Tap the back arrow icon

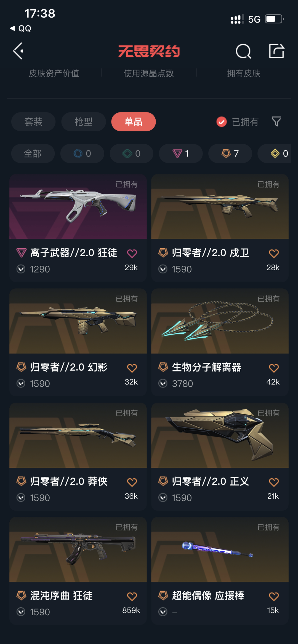pyautogui.click(x=18, y=51)
